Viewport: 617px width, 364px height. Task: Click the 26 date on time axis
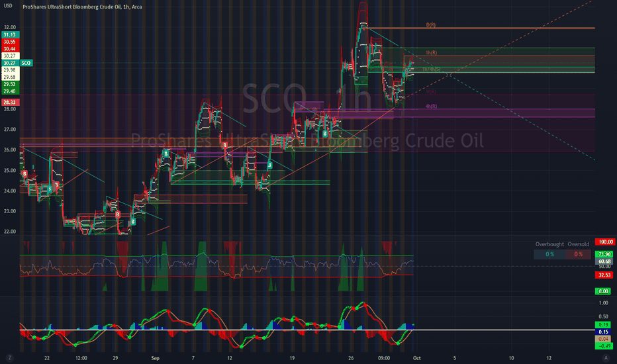[351, 358]
